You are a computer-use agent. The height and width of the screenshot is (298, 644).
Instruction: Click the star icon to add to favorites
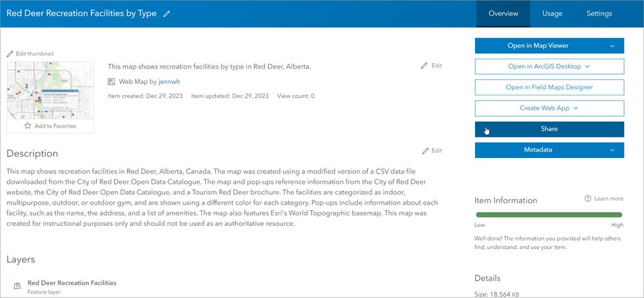[x=28, y=126]
